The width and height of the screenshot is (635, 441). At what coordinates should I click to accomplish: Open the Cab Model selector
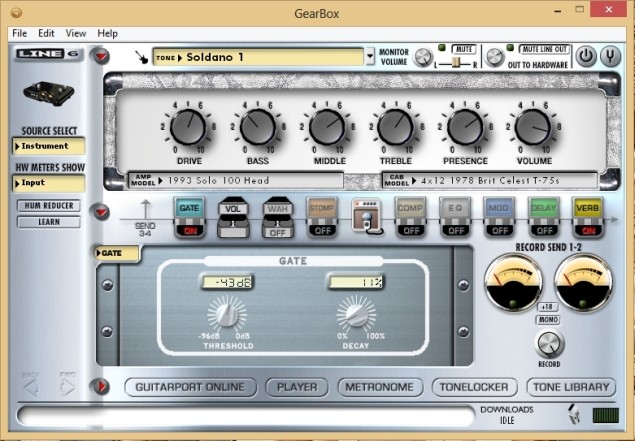pyautogui.click(x=490, y=181)
